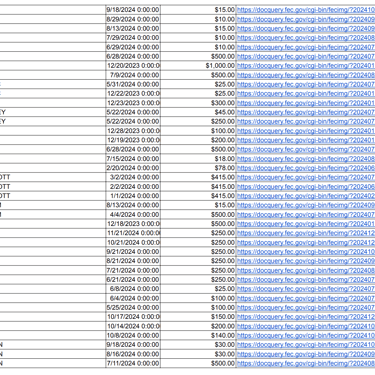Open the FEC link in the 7/9/2024 row
The image size is (375, 375).
click(x=306, y=75)
